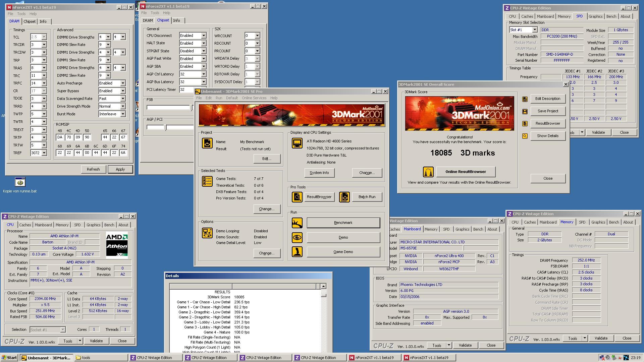Open Data Scavenged Rate dropdown
The height and width of the screenshot is (362, 644).
point(123,99)
